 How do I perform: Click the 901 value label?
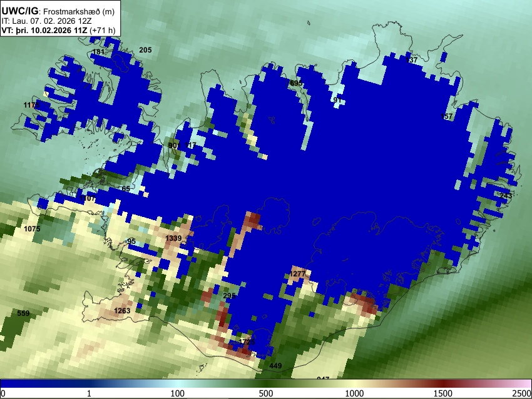175,146
